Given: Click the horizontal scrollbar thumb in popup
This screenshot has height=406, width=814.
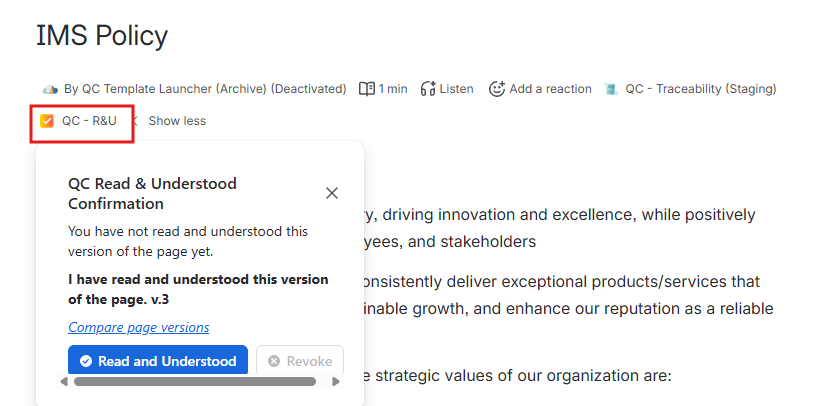Looking at the screenshot, I should (x=195, y=382).
